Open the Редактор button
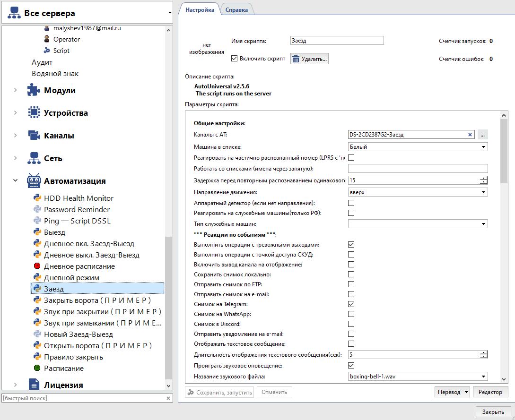 [x=490, y=392]
